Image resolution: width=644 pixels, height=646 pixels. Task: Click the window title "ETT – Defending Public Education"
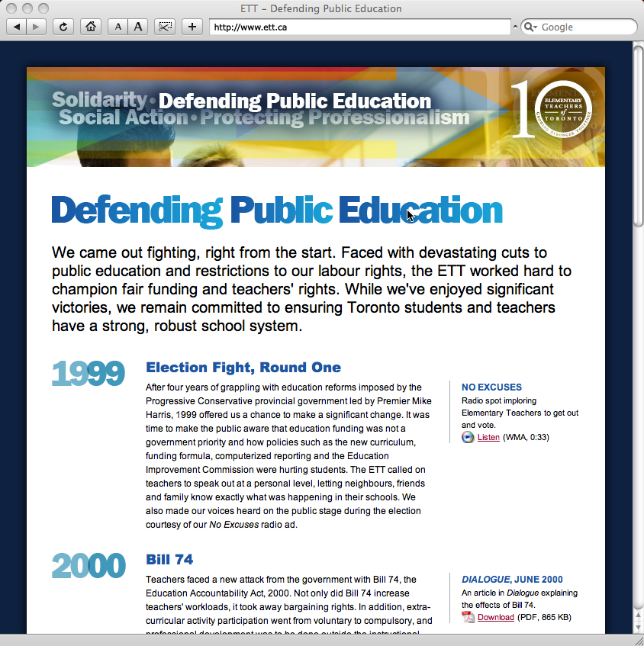tap(321, 8)
